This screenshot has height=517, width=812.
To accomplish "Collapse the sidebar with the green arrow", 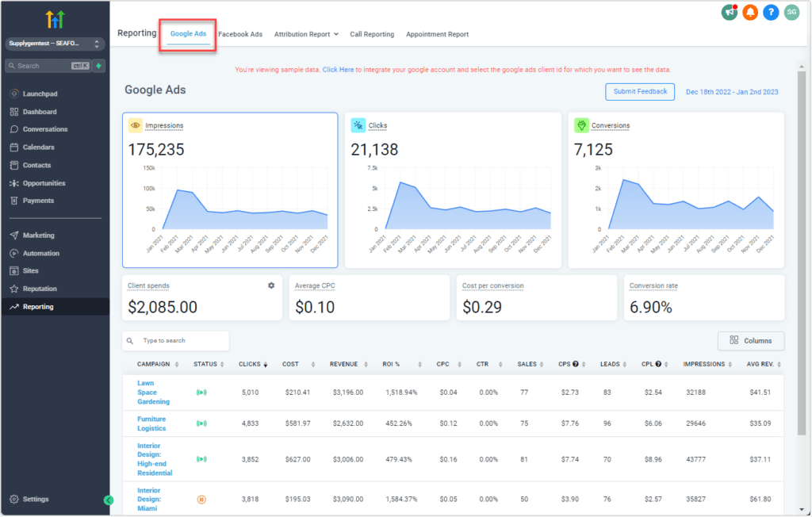I will [x=109, y=500].
